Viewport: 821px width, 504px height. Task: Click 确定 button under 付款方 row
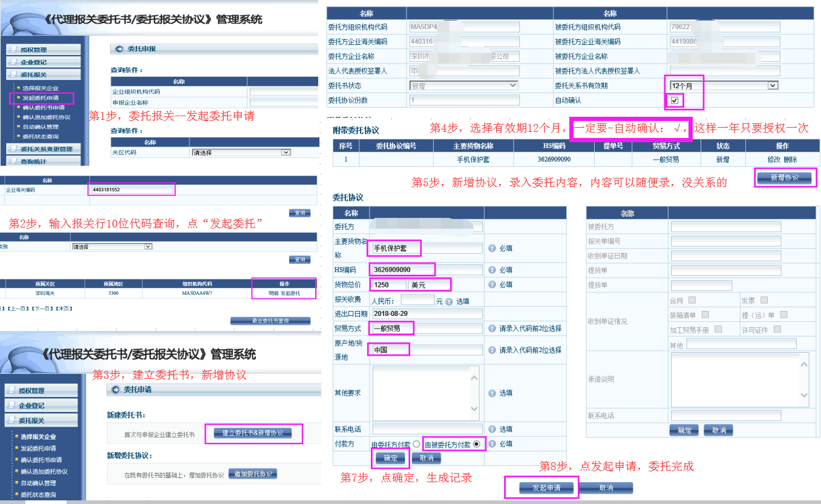tap(391, 458)
